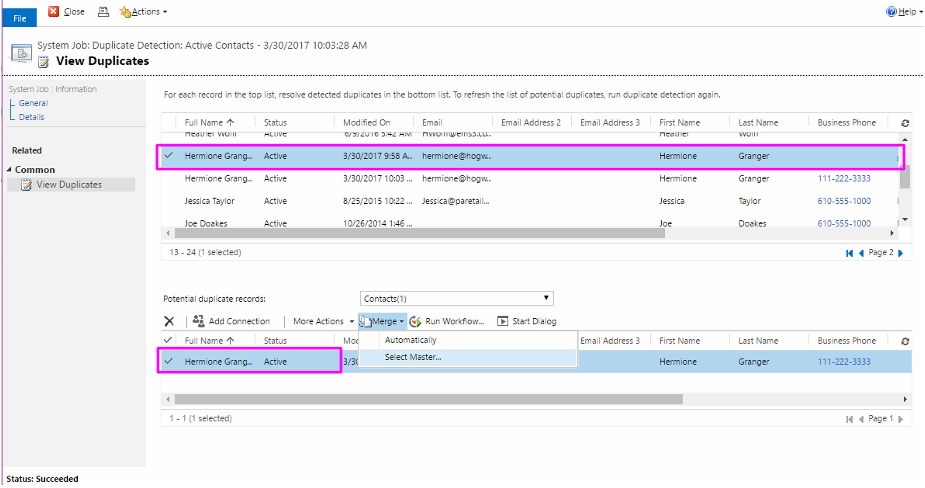The image size is (925, 488).
Task: Uncheck Hermione Granger in bottom list
Action: 169,361
